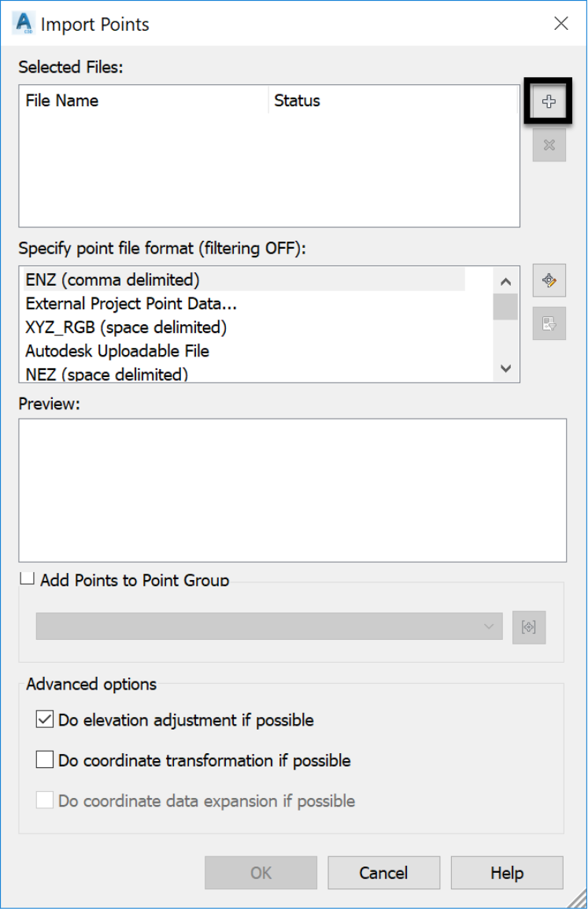Click the remove selected file X icon
The height and width of the screenshot is (909, 588).
click(549, 145)
